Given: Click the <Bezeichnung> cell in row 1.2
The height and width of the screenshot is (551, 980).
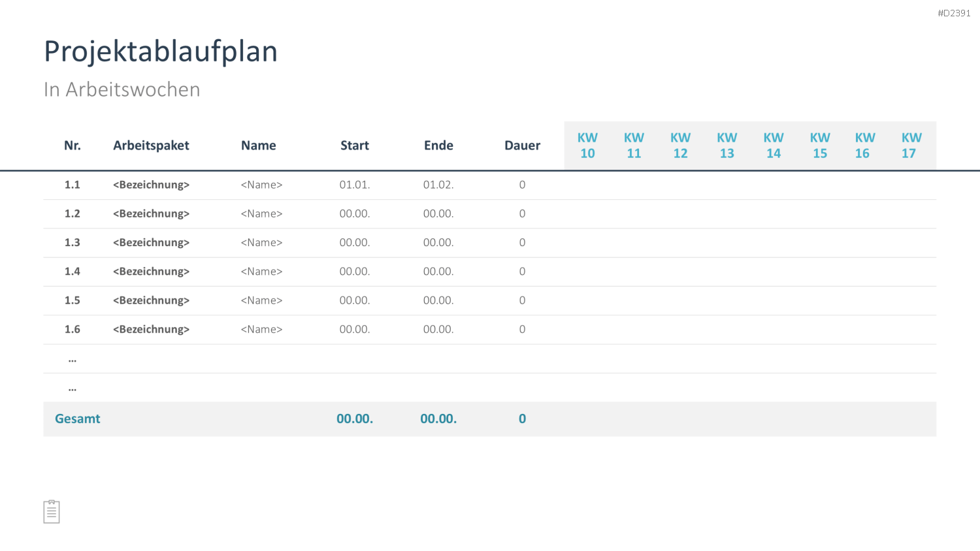Looking at the screenshot, I should (x=151, y=213).
